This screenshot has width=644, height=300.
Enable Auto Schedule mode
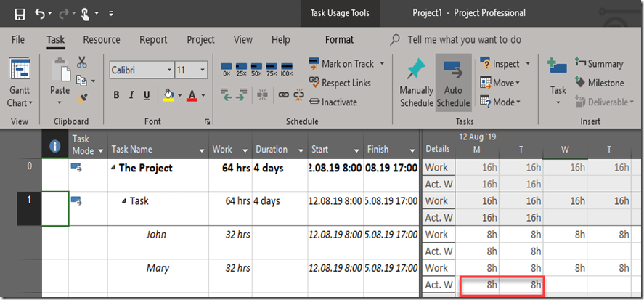point(453,84)
